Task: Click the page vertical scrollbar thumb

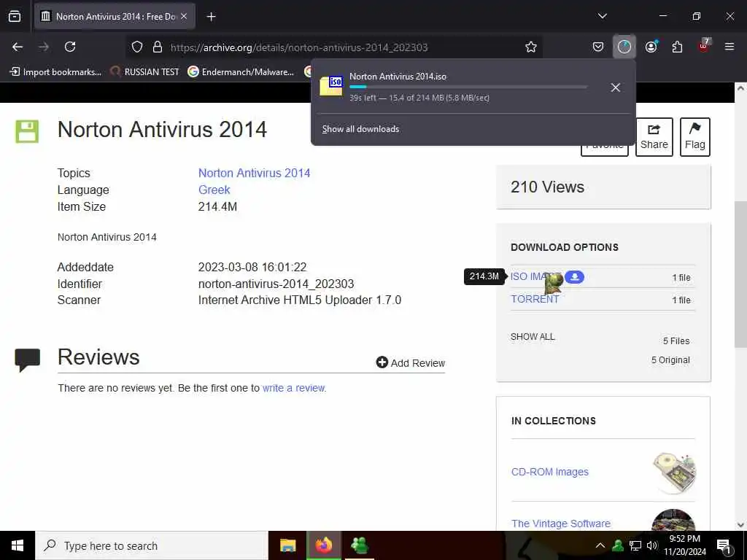Action: pos(740,275)
